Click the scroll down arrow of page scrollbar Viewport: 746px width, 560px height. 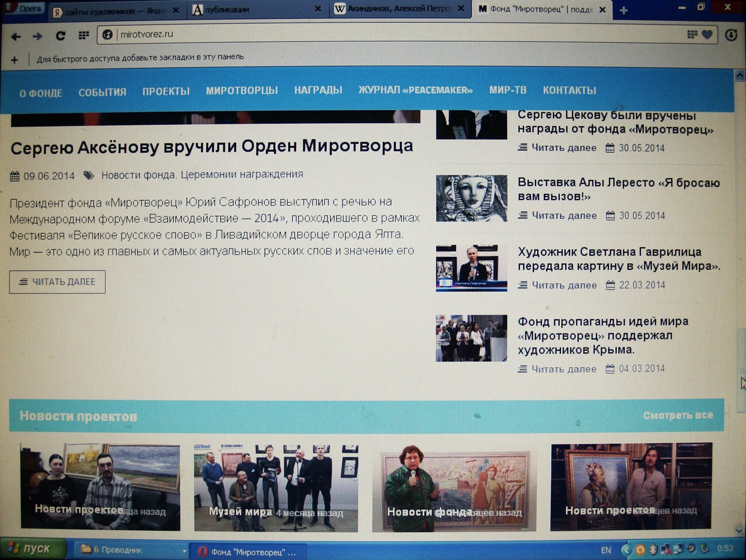tap(740, 531)
